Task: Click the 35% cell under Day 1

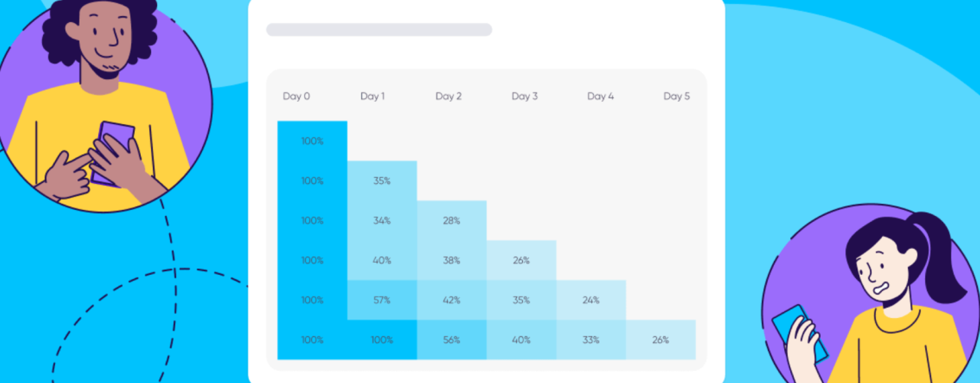Action: click(382, 181)
